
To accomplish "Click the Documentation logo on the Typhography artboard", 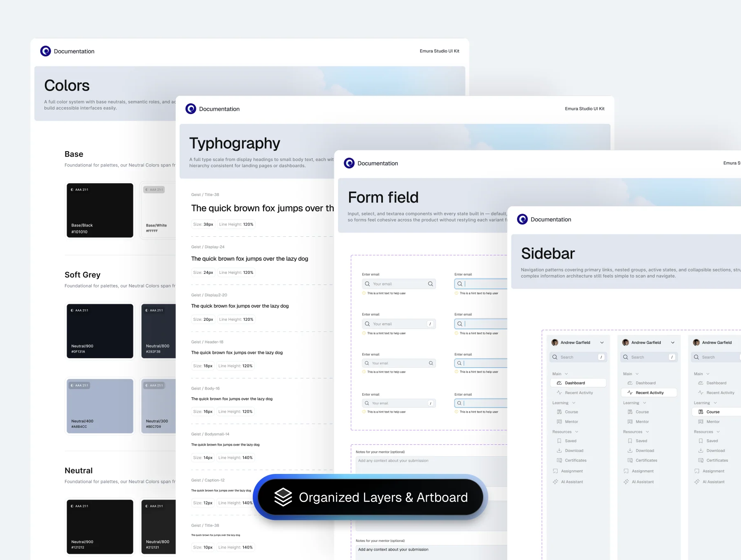I will click(191, 109).
